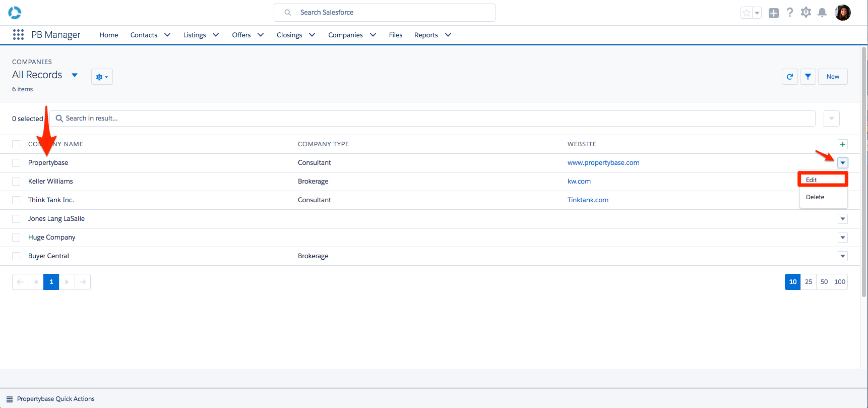Screen dimensions: 868x408
Task: Select the Keller Williams row checkbox
Action: pyautogui.click(x=16, y=182)
